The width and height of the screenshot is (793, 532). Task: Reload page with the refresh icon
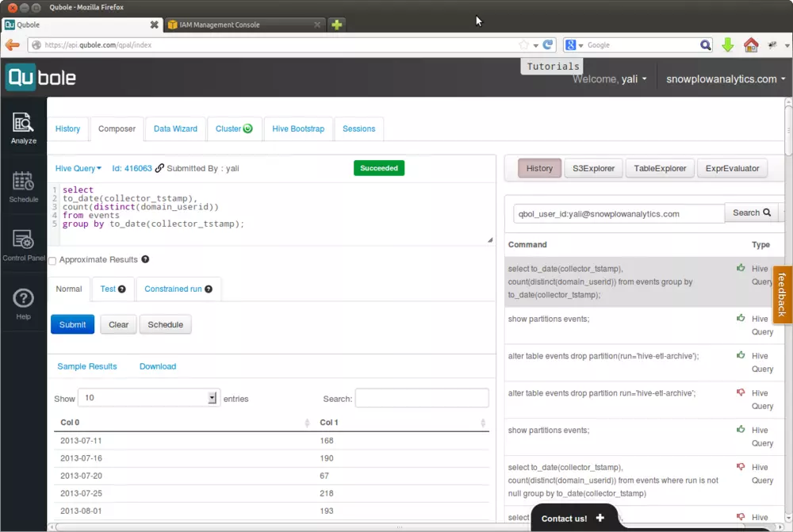548,45
